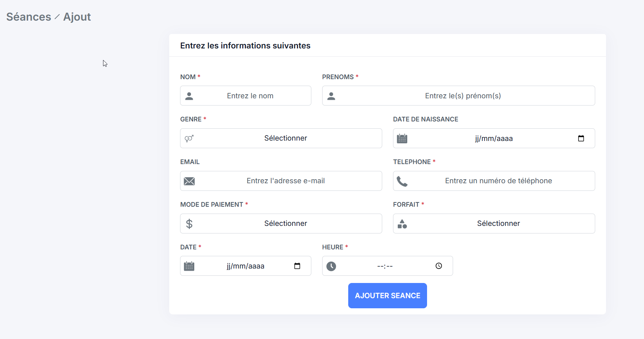Focus the 'Entrez le nom' input
The image size is (644, 339).
246,96
